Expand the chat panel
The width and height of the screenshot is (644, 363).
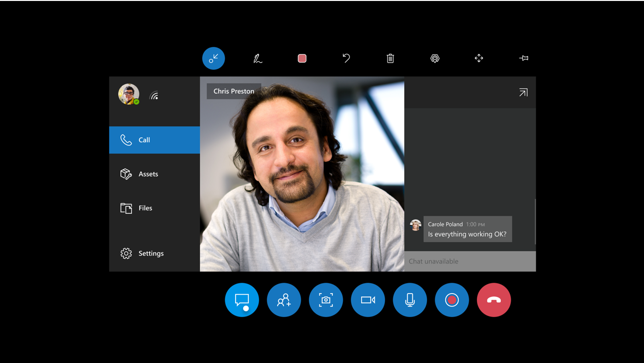(x=523, y=92)
